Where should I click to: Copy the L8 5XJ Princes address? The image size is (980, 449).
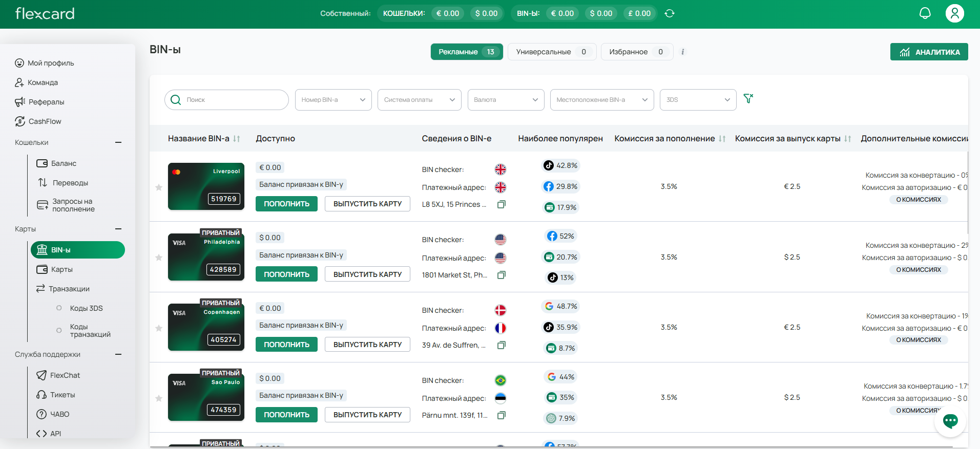502,204
